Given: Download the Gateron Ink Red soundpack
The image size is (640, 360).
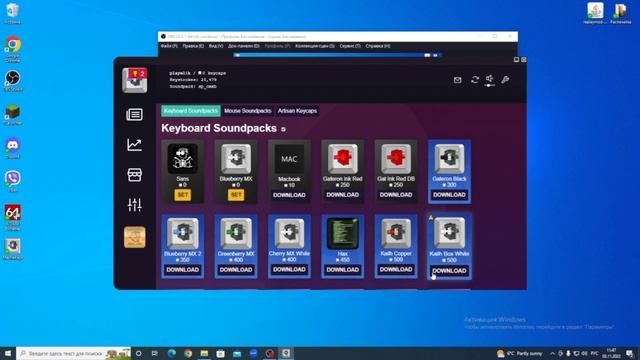Looking at the screenshot, I should [342, 195].
